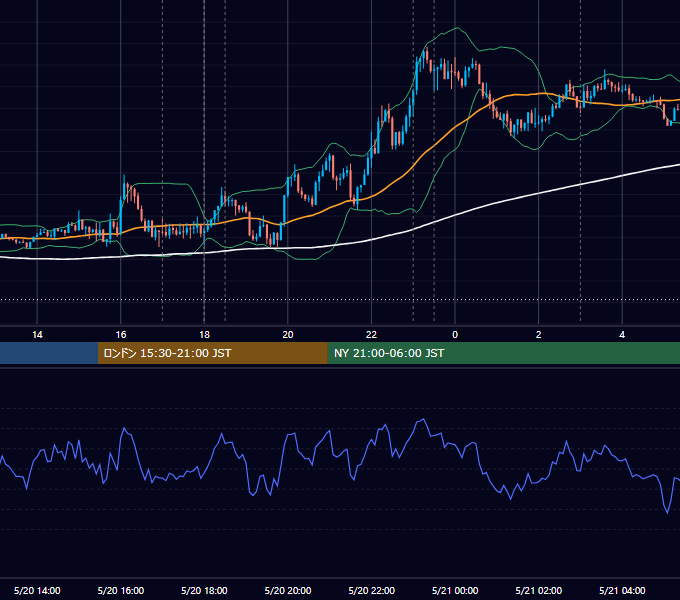Screen dimensions: 680x600
Task: Click the blue session bar before London
Action: point(49,353)
